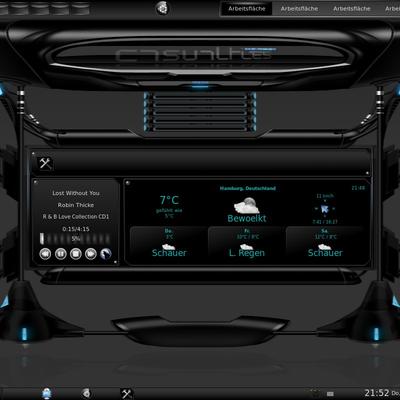
Task: Click the Hamburg, Deutschland location label
Action: coord(248,188)
